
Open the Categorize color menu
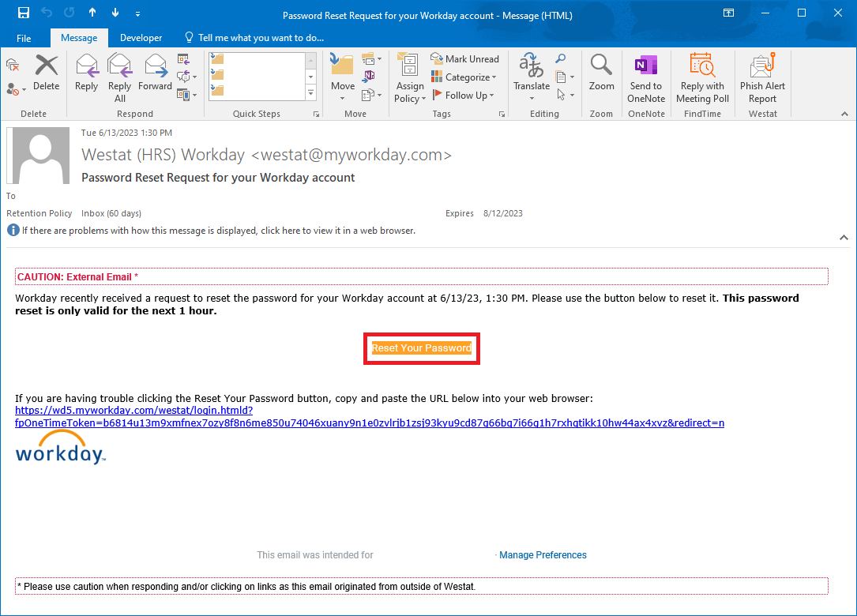click(x=464, y=77)
